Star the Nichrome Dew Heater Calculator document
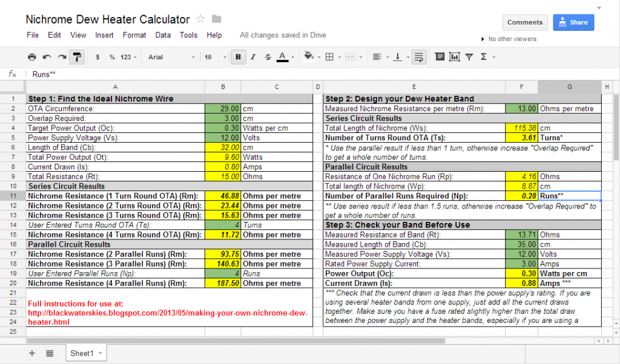This screenshot has height=364, width=620. click(x=201, y=19)
